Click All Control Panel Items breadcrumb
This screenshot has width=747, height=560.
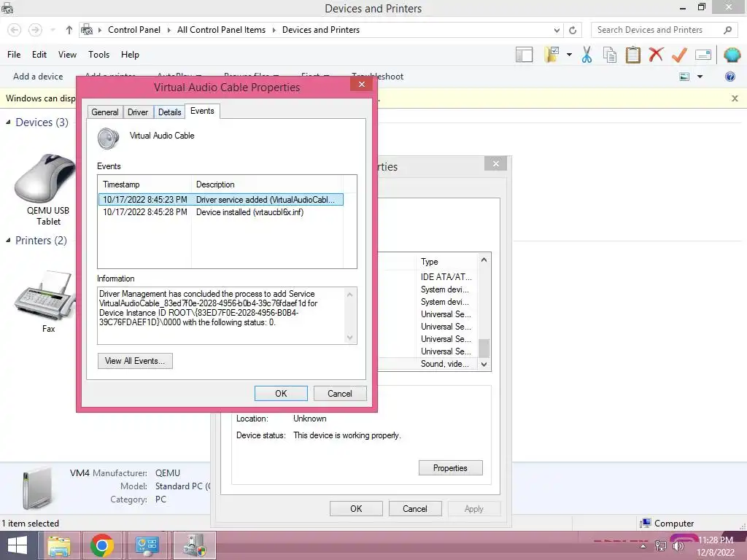point(222,30)
